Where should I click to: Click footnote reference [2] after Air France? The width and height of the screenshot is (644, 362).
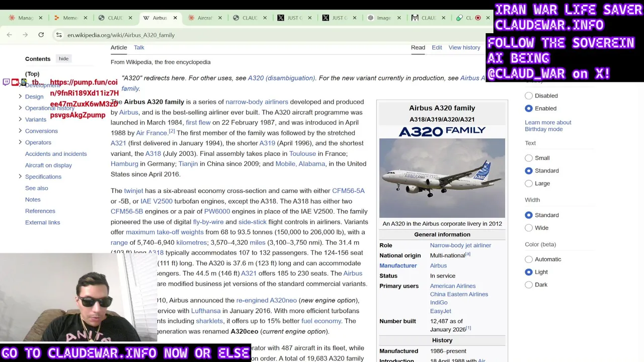tap(172, 131)
